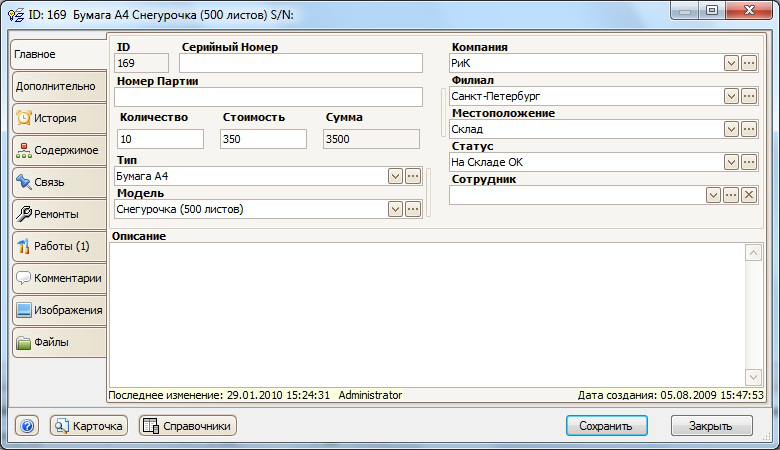Click Последнее изменение status text
Viewport: 780px width, 450px height.
pyautogui.click(x=255, y=395)
